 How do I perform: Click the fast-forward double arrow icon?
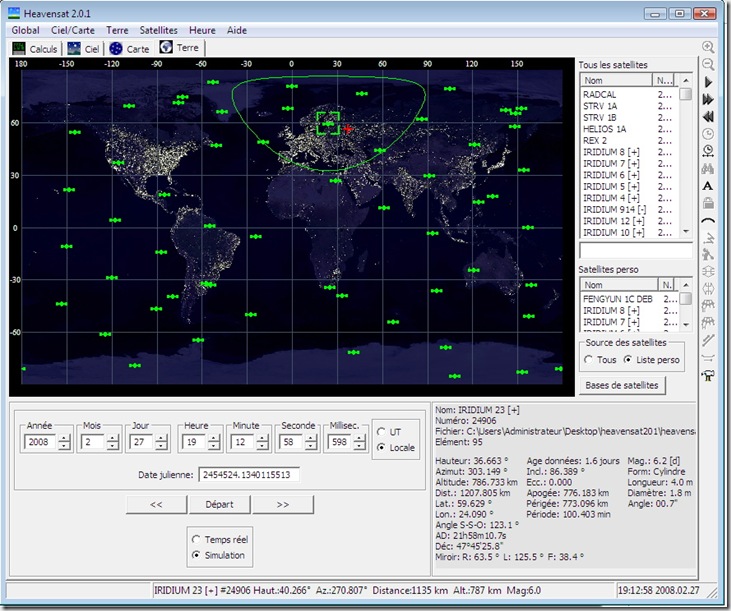708,99
